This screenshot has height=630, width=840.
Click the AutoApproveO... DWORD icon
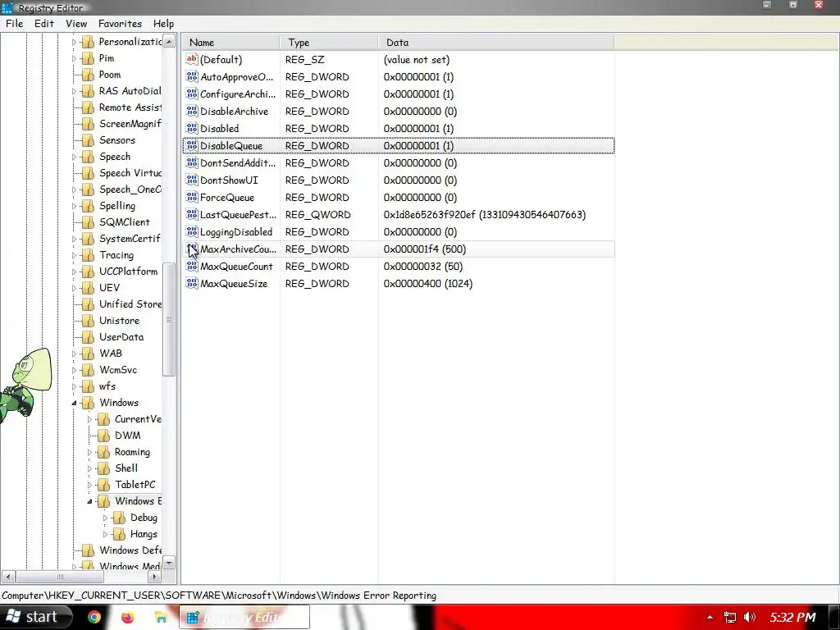[x=192, y=76]
